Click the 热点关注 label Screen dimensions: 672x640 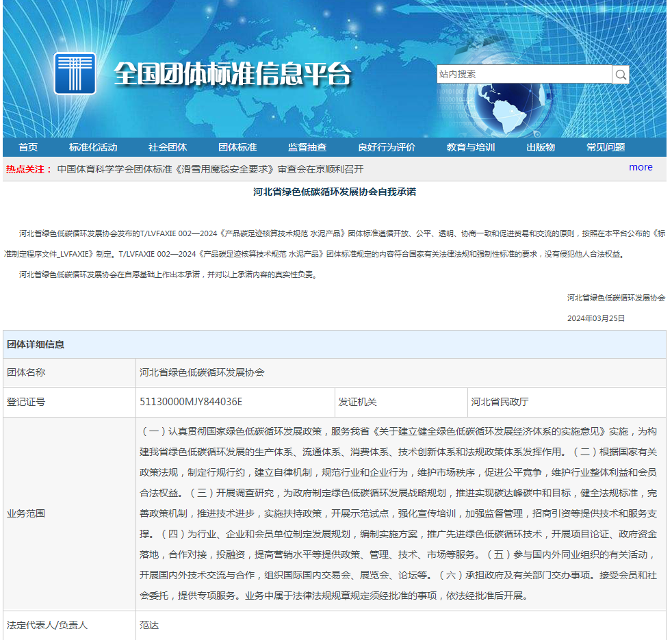pos(29,169)
